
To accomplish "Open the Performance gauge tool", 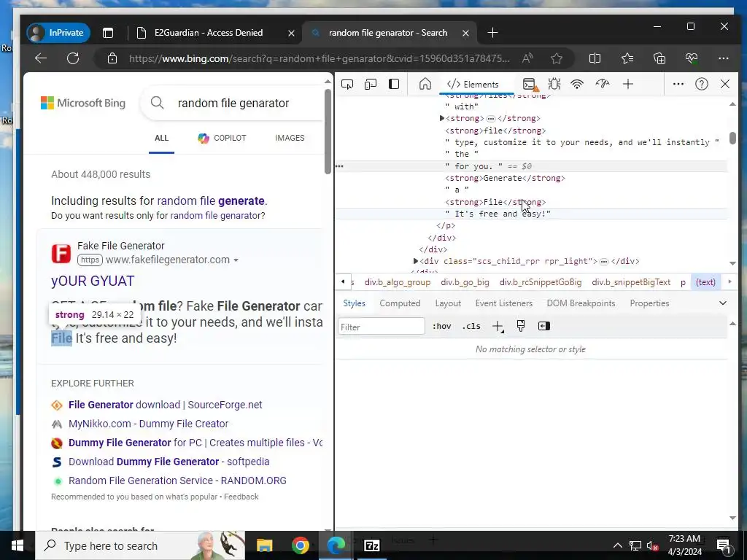I will click(x=603, y=85).
